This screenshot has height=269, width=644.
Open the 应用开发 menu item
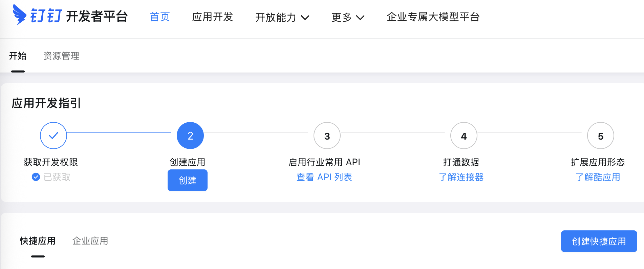212,17
